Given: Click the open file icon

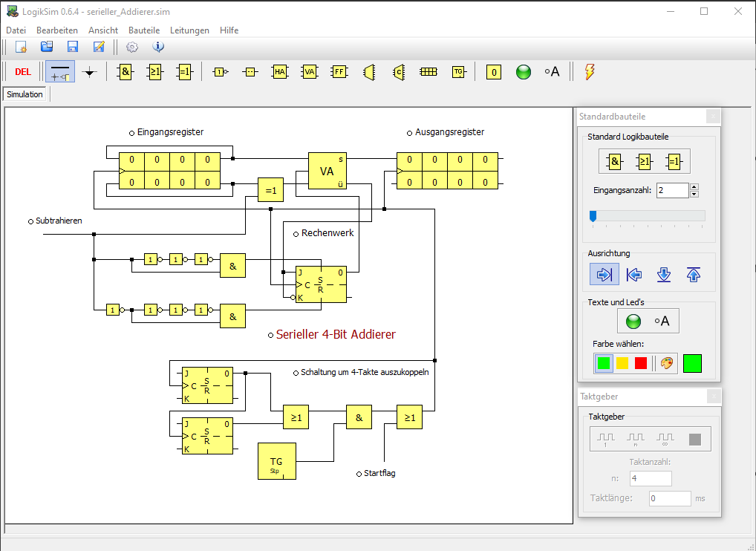Looking at the screenshot, I should pyautogui.click(x=47, y=47).
